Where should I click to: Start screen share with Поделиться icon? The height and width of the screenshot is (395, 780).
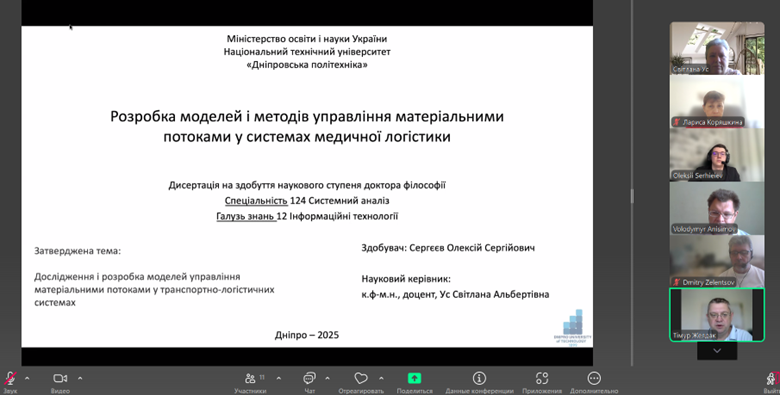click(x=414, y=379)
